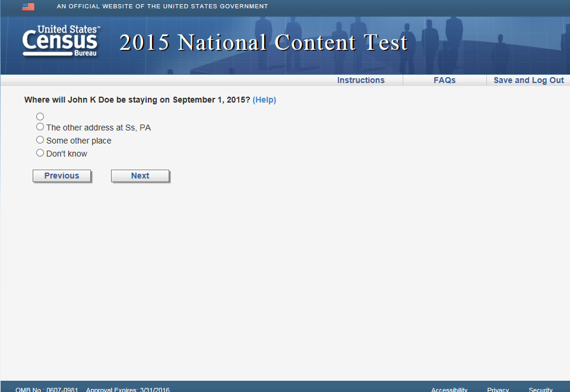Click the 'Where will John K Doe' question text

137,100
